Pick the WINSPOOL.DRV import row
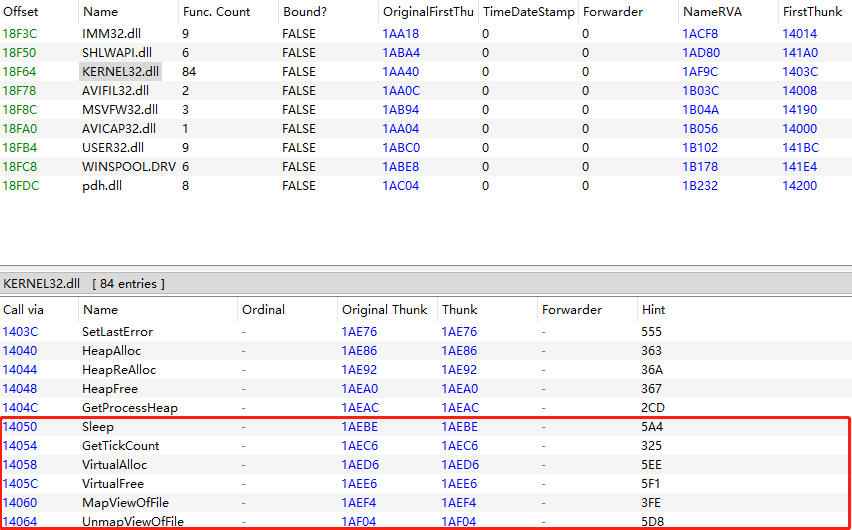Image resolution: width=852 pixels, height=530 pixels. click(426, 167)
